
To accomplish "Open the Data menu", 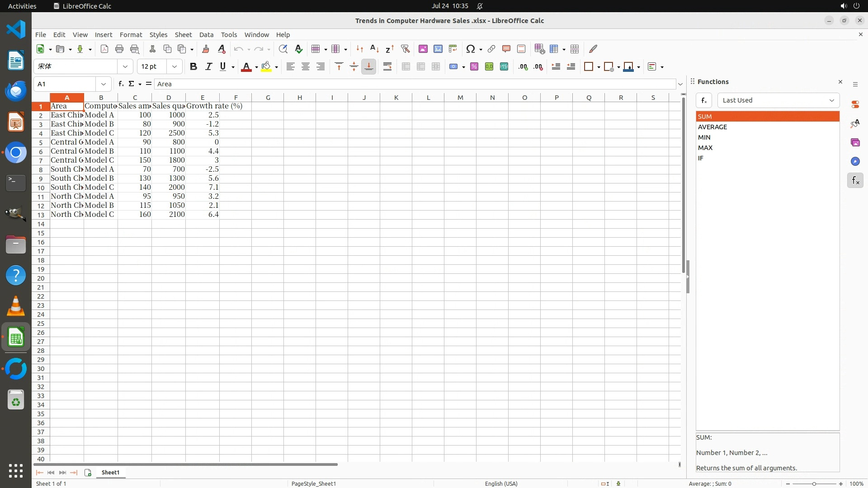I will click(206, 34).
